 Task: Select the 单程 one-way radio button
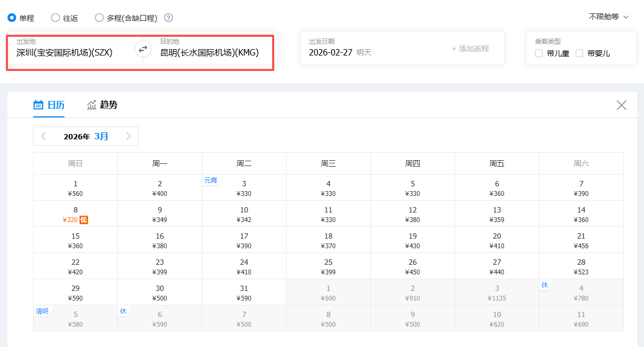pyautogui.click(x=12, y=18)
